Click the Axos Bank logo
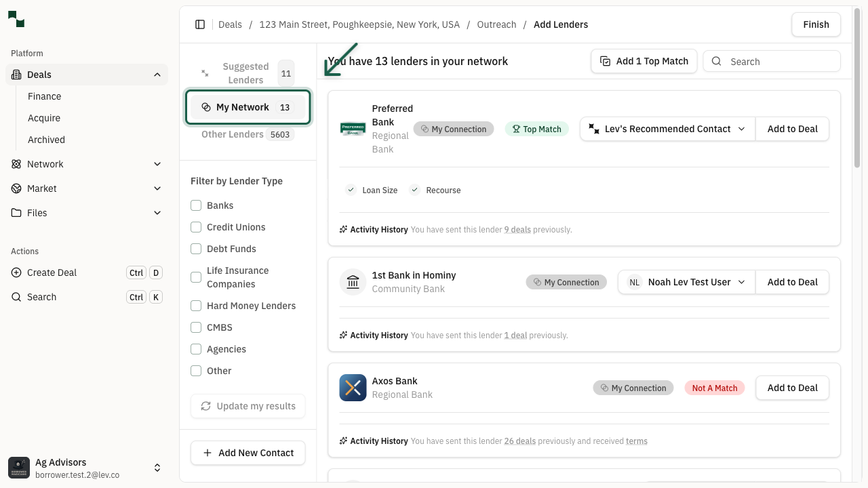The height and width of the screenshot is (488, 868). point(353,388)
